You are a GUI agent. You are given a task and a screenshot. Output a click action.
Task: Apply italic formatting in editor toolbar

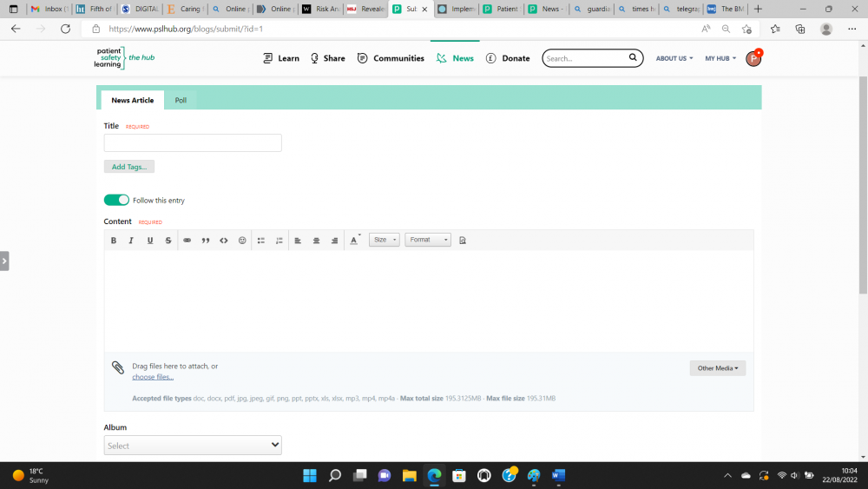(131, 241)
